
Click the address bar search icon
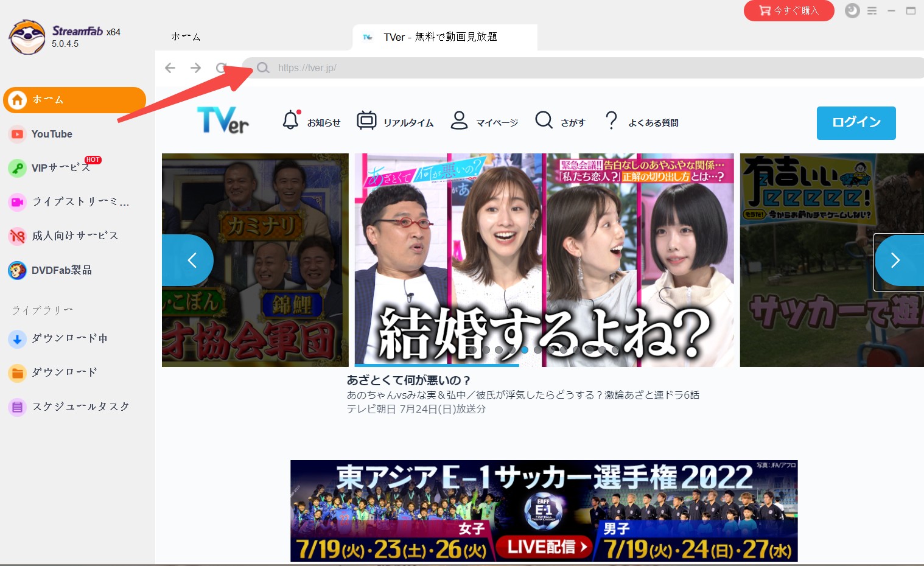tap(263, 68)
